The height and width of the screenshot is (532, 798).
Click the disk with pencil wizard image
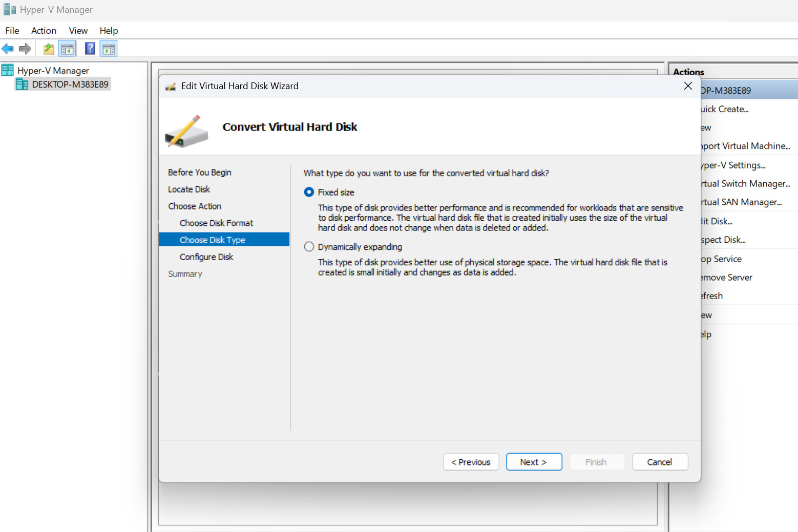[187, 131]
